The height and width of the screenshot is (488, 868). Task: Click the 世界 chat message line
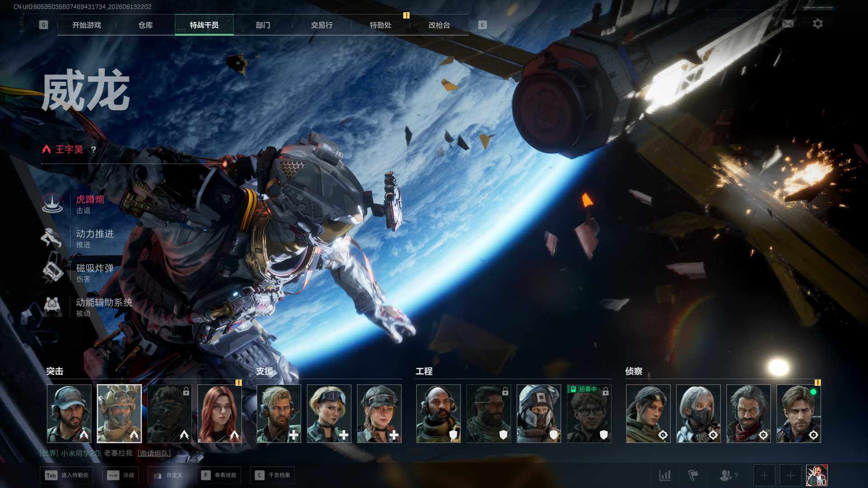(x=105, y=453)
